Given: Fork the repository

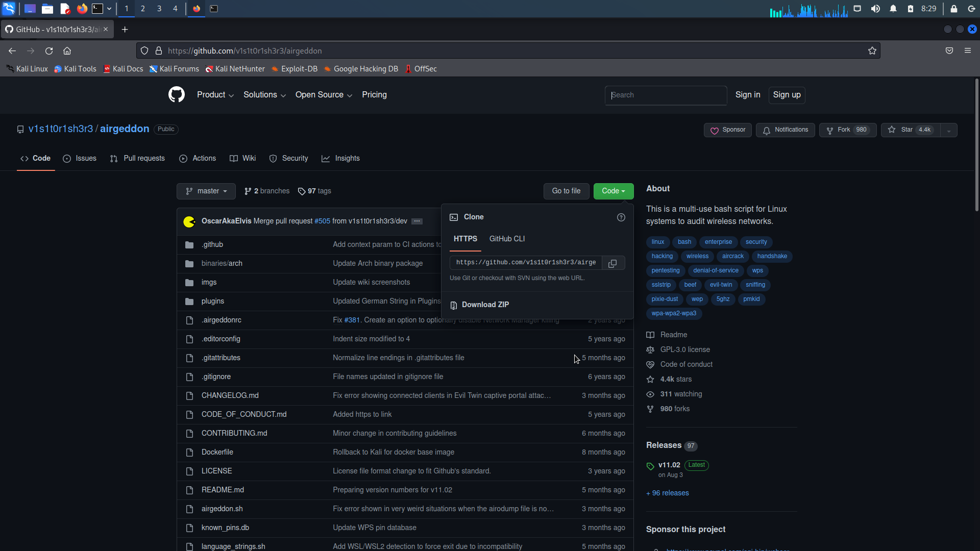Looking at the screenshot, I should tap(847, 130).
